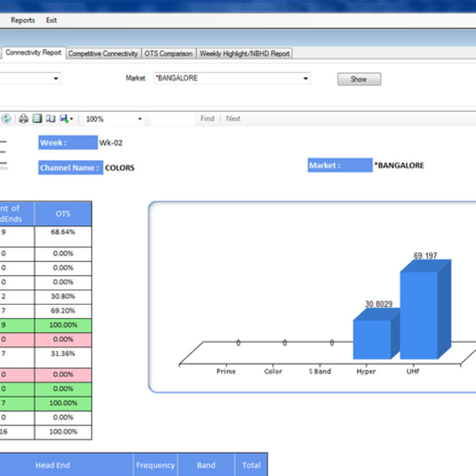Switch to the Connectivity Report tab
476x476 pixels.
pos(33,53)
